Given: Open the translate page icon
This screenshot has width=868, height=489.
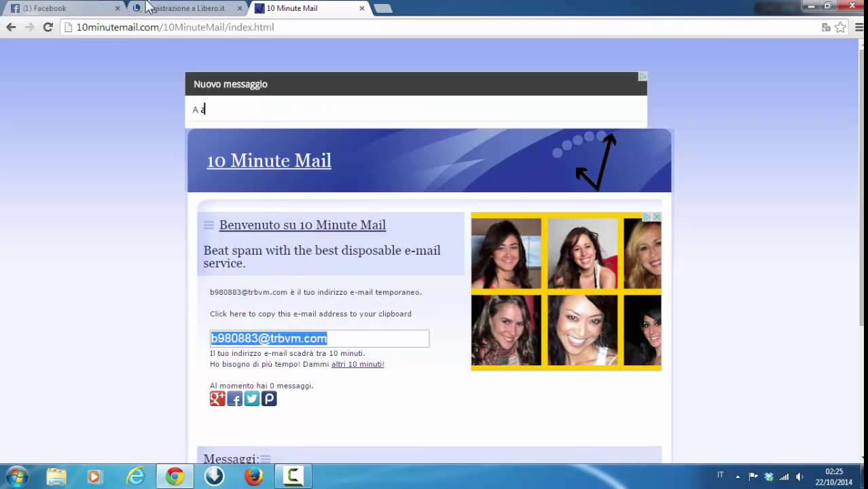Looking at the screenshot, I should click(826, 27).
